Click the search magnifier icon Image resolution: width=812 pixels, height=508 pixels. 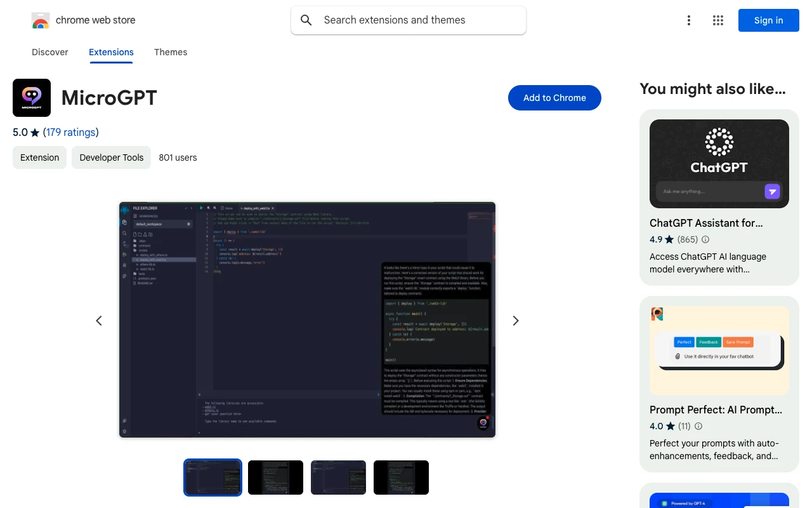pos(306,20)
